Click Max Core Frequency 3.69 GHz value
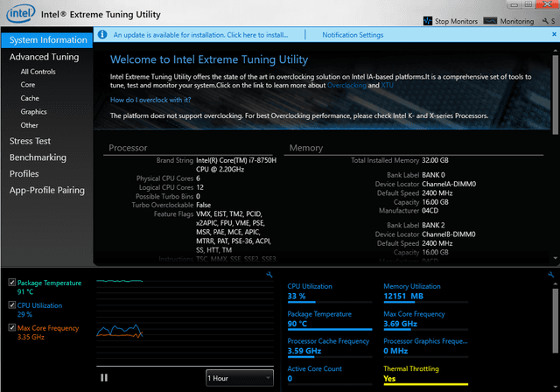 pos(400,324)
